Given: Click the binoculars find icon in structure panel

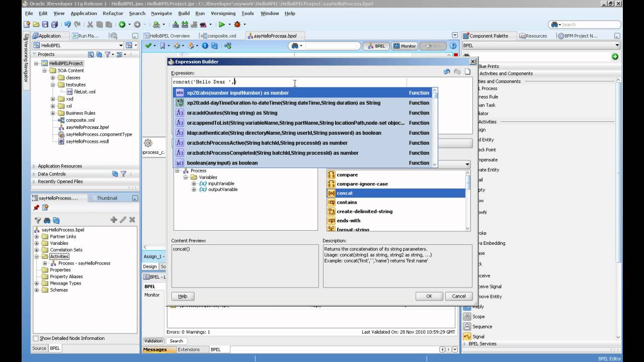Looking at the screenshot, I should pyautogui.click(x=47, y=220).
